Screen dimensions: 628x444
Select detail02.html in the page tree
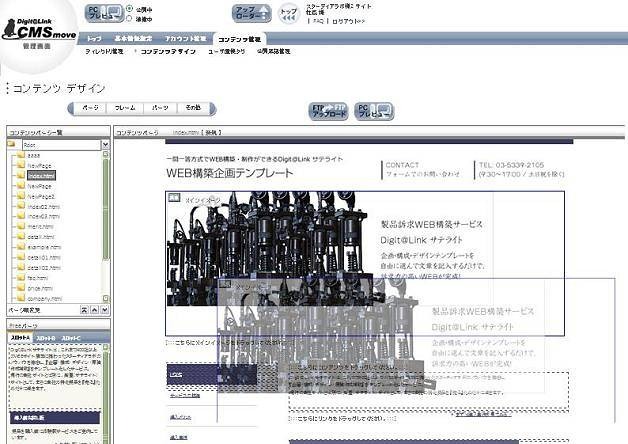[x=44, y=267]
